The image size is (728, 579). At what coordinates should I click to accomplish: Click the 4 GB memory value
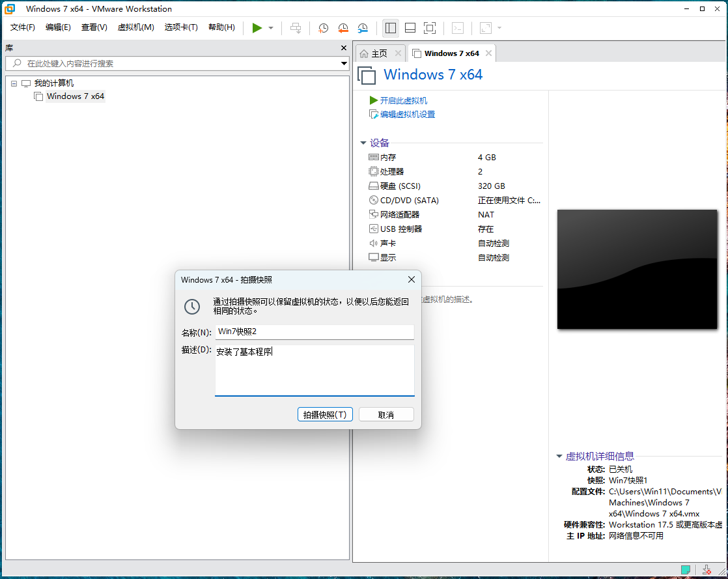(487, 158)
